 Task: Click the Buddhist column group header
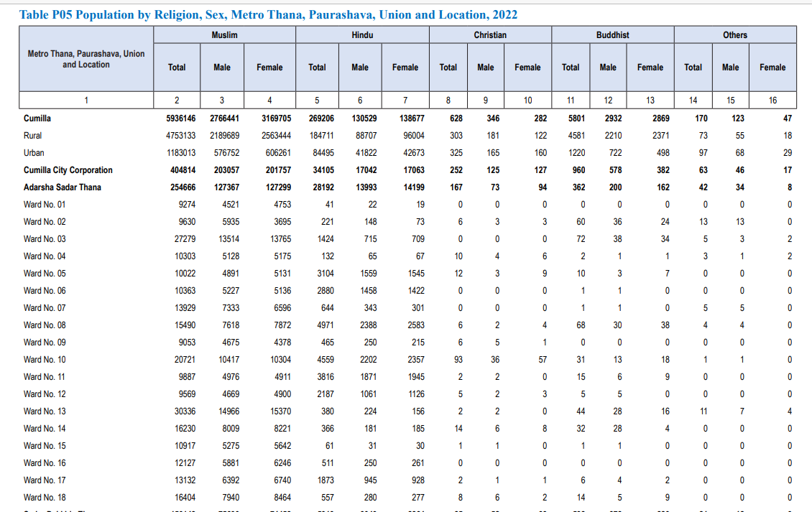[612, 35]
